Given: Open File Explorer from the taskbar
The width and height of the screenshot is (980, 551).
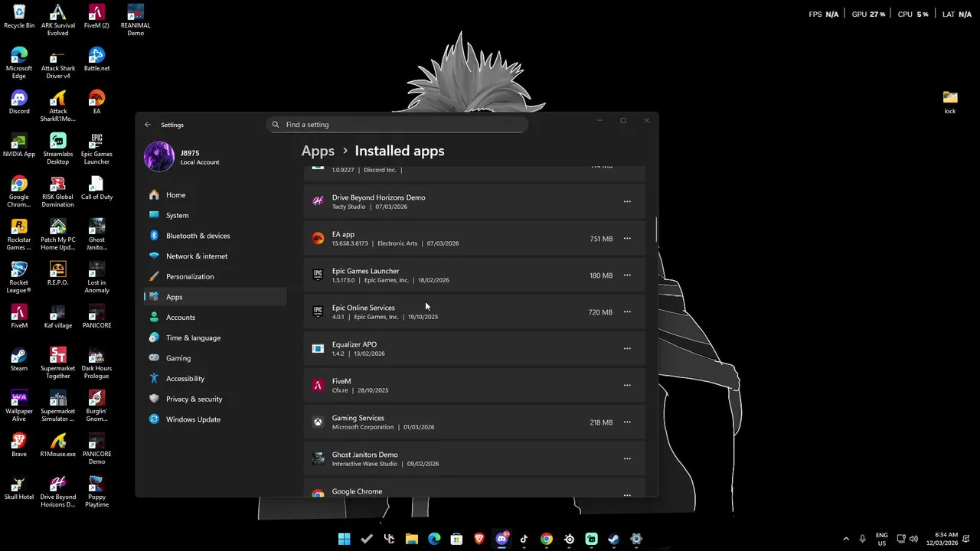Looking at the screenshot, I should [x=411, y=539].
